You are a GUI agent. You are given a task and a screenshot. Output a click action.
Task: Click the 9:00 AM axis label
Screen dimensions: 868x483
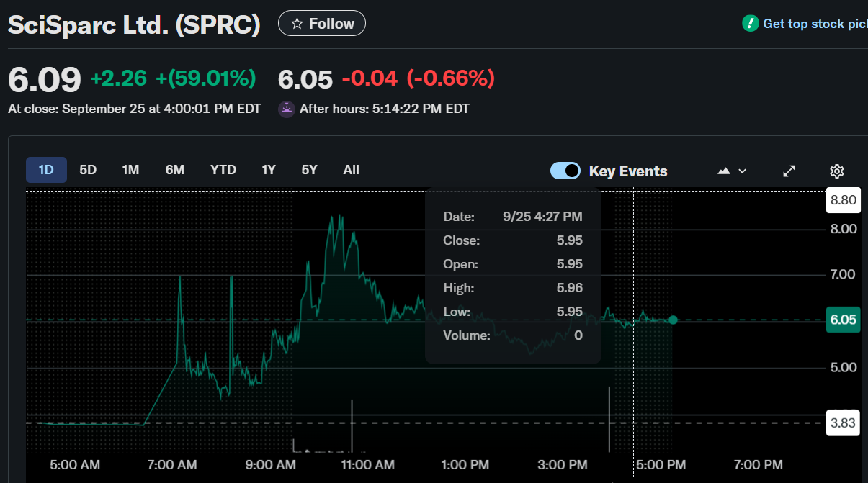(x=270, y=465)
